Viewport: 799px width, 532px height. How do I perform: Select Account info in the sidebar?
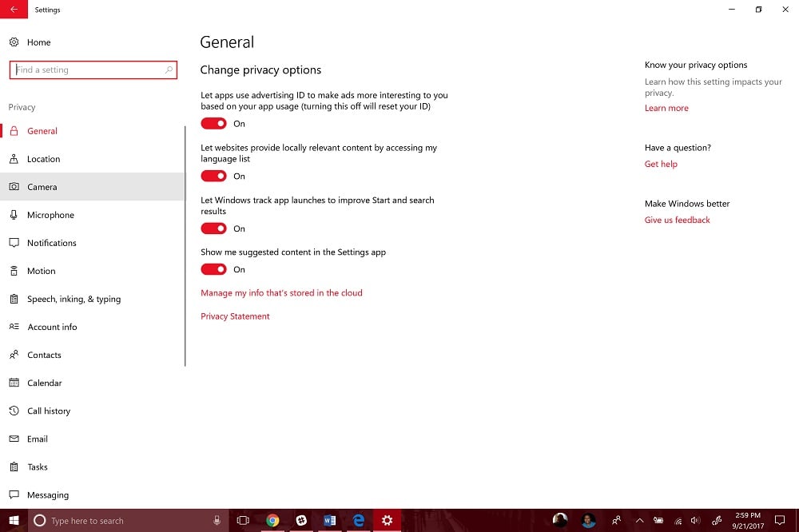tap(53, 327)
